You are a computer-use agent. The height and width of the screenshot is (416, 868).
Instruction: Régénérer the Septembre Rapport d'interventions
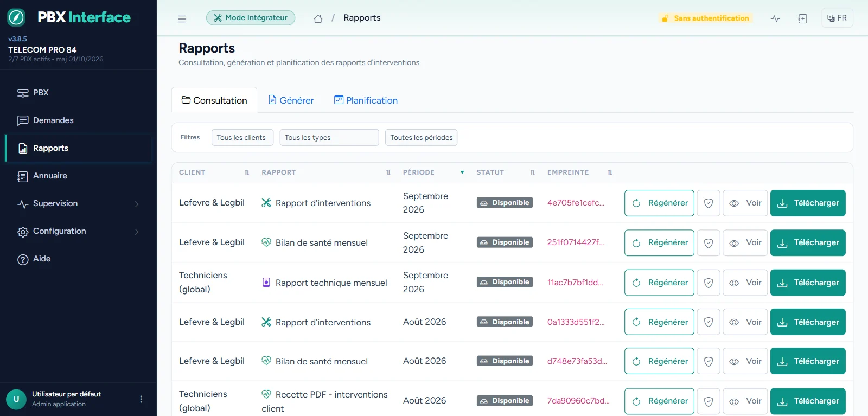659,203
